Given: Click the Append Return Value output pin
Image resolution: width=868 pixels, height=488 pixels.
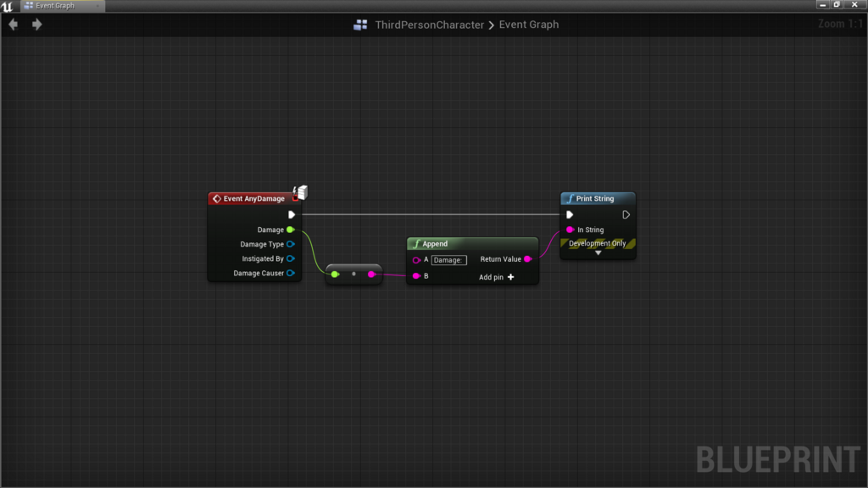Looking at the screenshot, I should [x=527, y=259].
